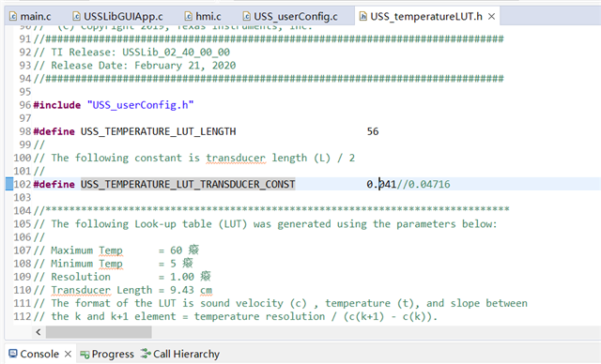Click the main.c file icon
The width and height of the screenshot is (601, 364).
13,16
